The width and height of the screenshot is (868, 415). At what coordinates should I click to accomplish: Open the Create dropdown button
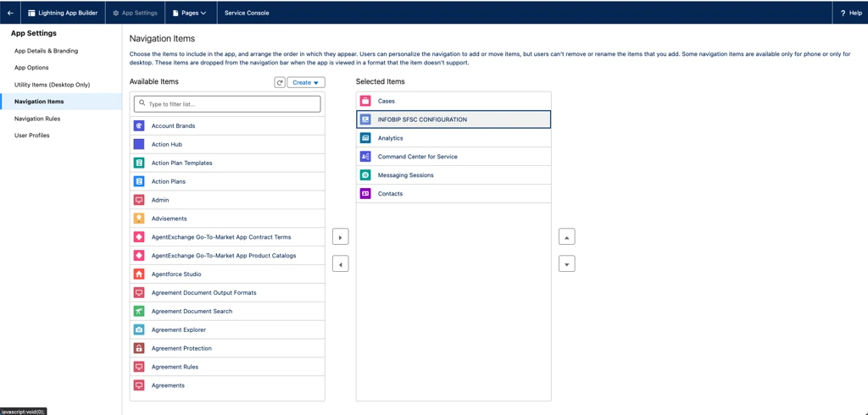305,82
